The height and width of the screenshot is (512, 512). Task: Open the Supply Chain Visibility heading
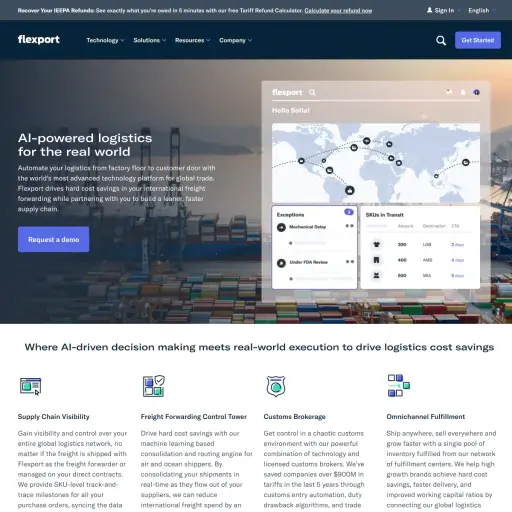pyautogui.click(x=53, y=417)
